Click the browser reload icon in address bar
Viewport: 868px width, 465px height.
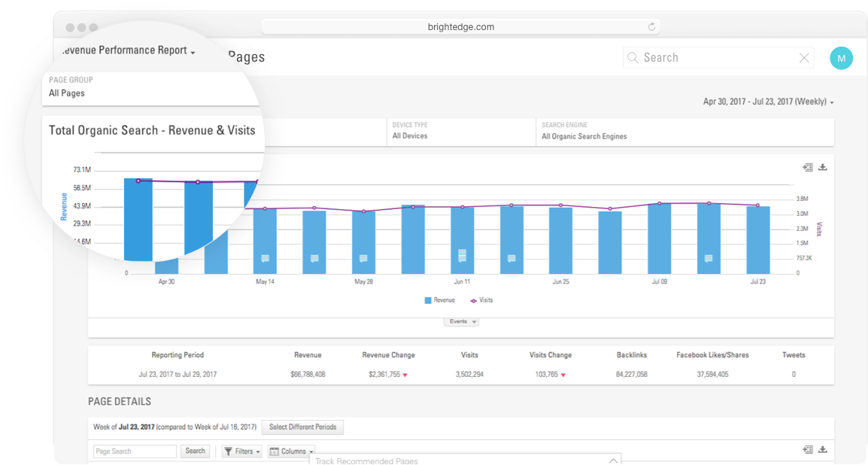coord(651,27)
